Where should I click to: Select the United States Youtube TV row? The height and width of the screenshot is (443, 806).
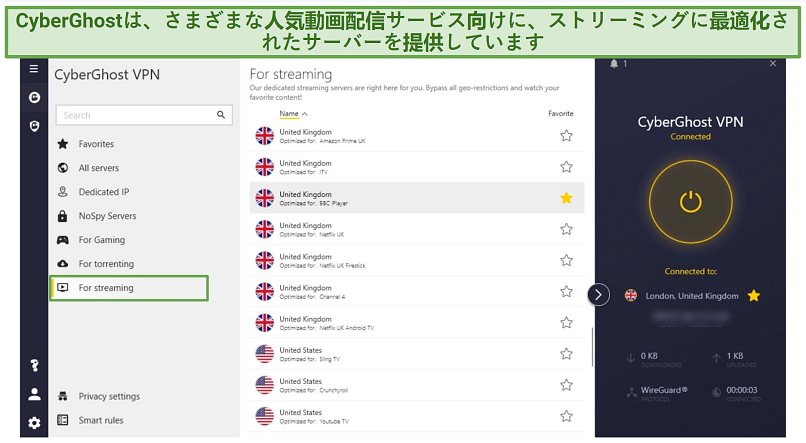coord(417,416)
